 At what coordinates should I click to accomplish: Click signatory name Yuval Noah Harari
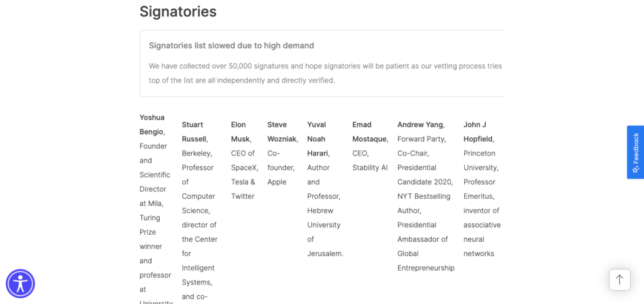pos(318,139)
